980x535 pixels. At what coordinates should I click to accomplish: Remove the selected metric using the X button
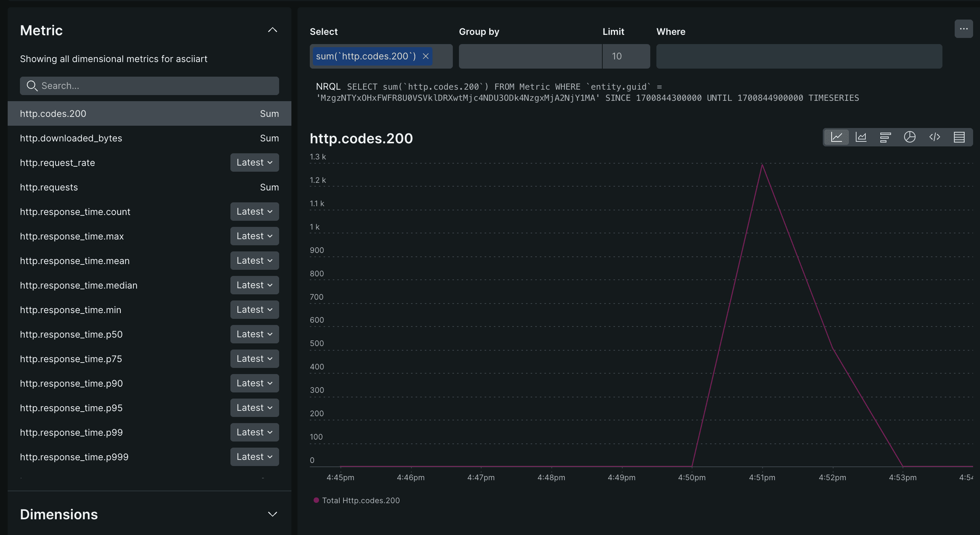point(426,56)
